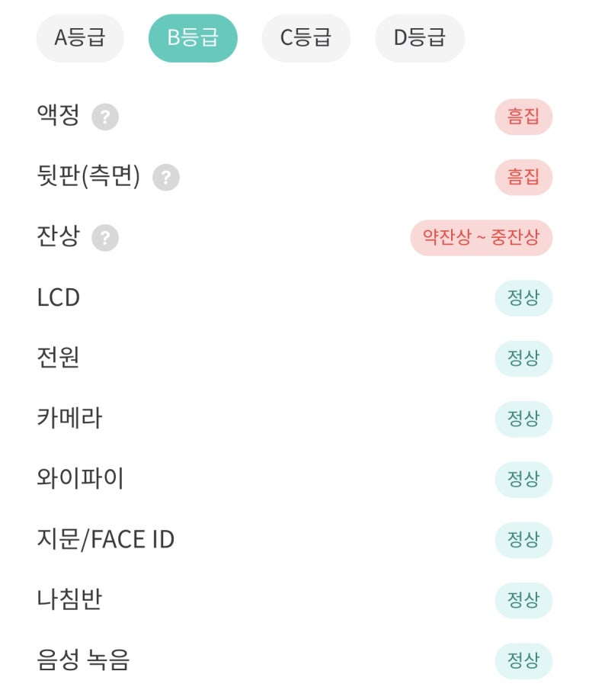Click the 정상 badge for 지문/FACE ID

click(523, 540)
